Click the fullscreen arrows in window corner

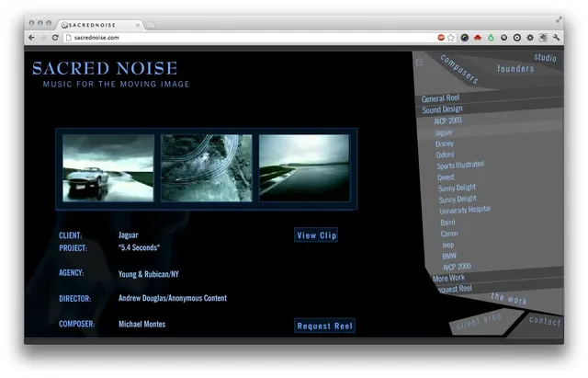[x=560, y=19]
